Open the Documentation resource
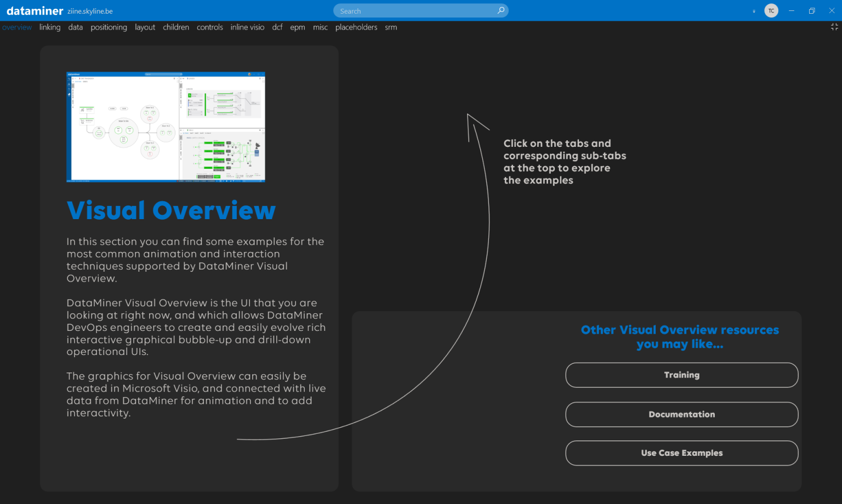This screenshot has width=842, height=504. pyautogui.click(x=681, y=414)
